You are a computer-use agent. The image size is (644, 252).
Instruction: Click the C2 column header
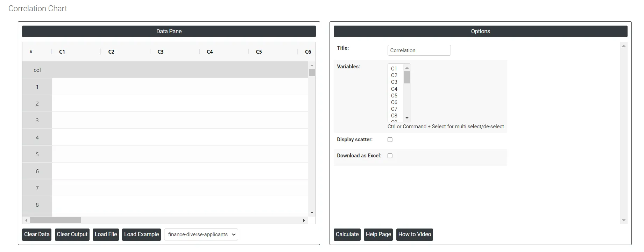(111, 52)
